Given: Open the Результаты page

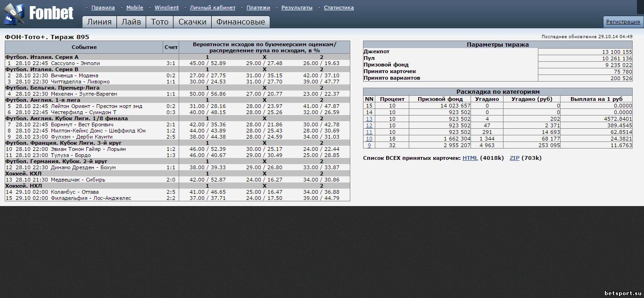Looking at the screenshot, I should pyautogui.click(x=297, y=8).
